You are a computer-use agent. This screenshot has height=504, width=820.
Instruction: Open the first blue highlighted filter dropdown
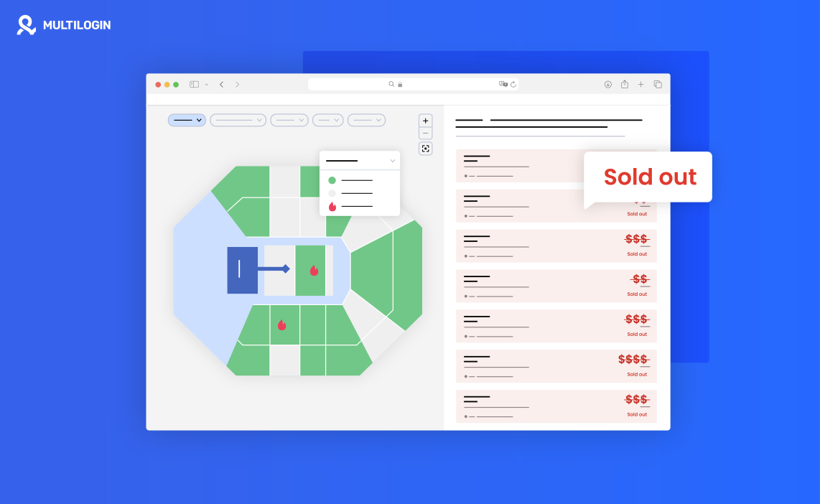(187, 120)
